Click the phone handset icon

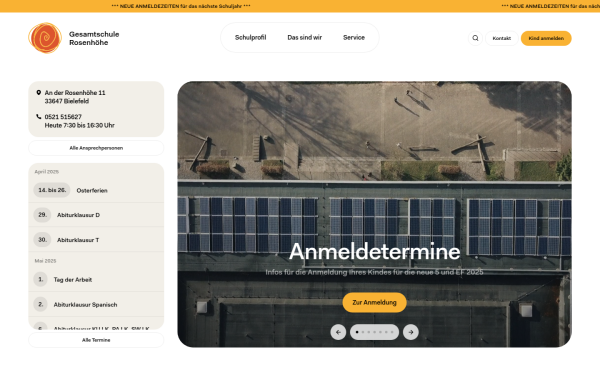click(x=39, y=117)
